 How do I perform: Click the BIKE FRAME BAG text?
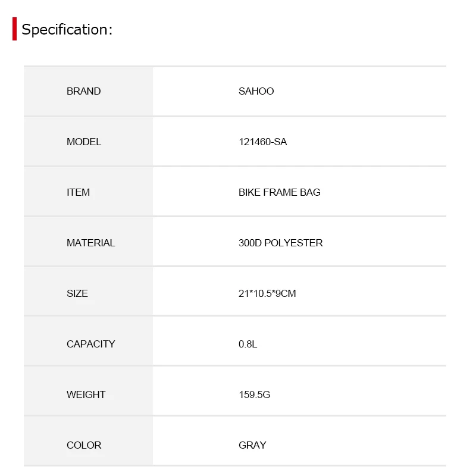279,192
